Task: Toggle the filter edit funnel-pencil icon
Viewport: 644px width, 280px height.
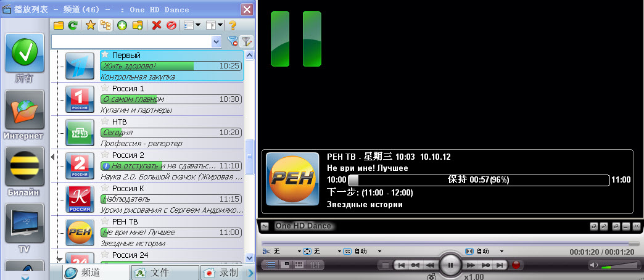Action: click(246, 41)
